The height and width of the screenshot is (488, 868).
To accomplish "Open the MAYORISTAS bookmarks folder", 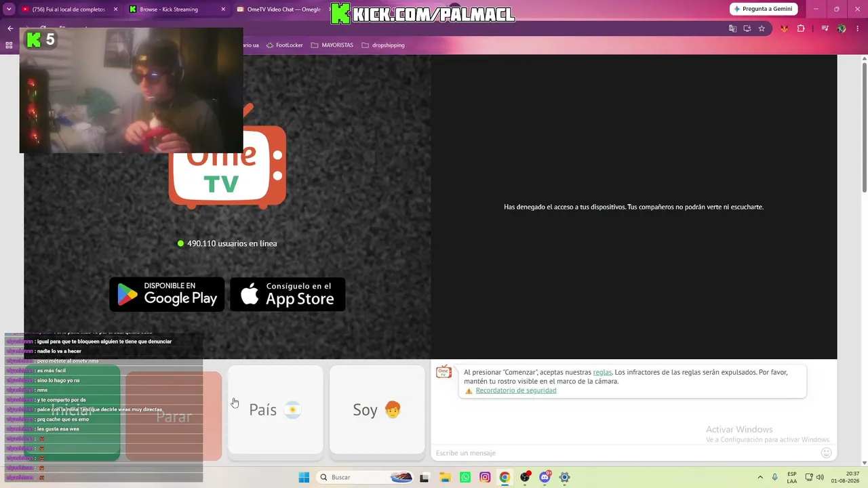I will [332, 45].
